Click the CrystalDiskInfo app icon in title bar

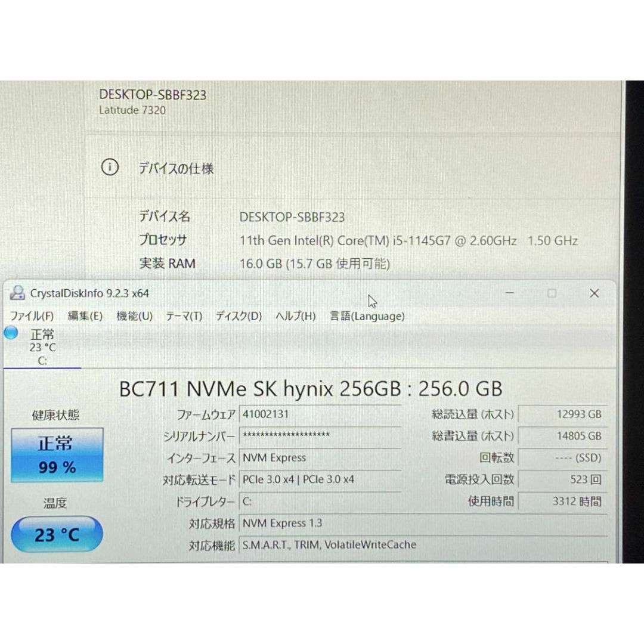(17, 293)
